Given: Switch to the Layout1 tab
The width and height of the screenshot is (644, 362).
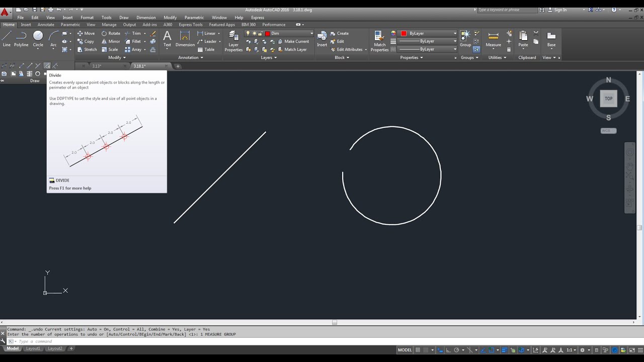Looking at the screenshot, I should pyautogui.click(x=33, y=348).
